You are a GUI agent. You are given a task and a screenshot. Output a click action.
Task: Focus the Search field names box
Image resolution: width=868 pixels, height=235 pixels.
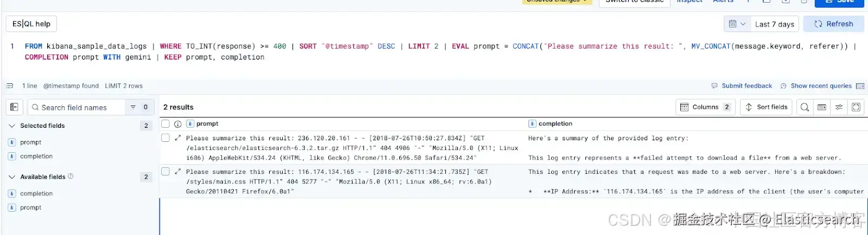tap(76, 107)
